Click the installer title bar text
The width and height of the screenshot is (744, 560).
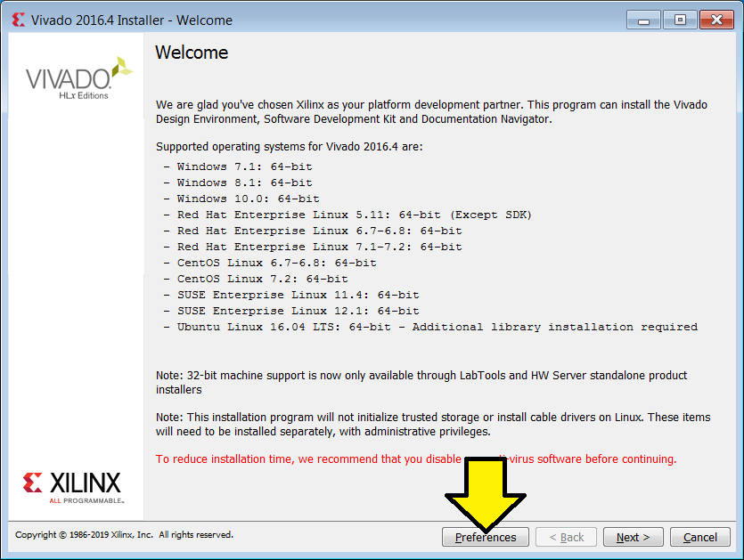(x=132, y=20)
